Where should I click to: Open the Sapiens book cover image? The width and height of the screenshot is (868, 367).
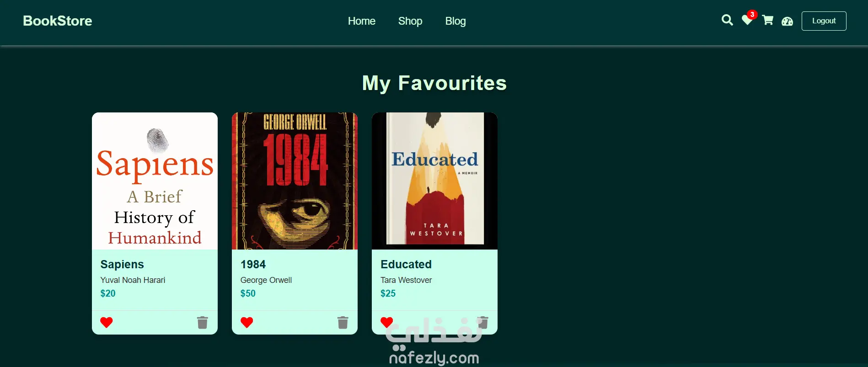click(x=155, y=181)
